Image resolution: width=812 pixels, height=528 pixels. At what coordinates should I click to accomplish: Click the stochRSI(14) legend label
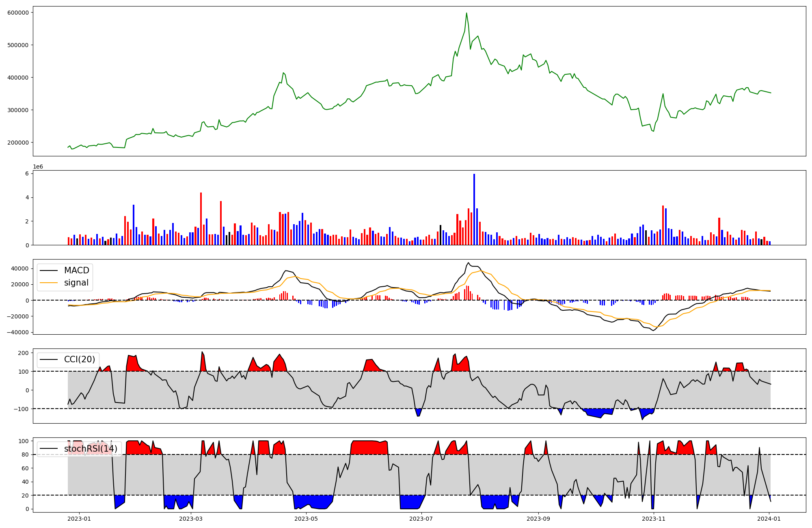coord(91,449)
